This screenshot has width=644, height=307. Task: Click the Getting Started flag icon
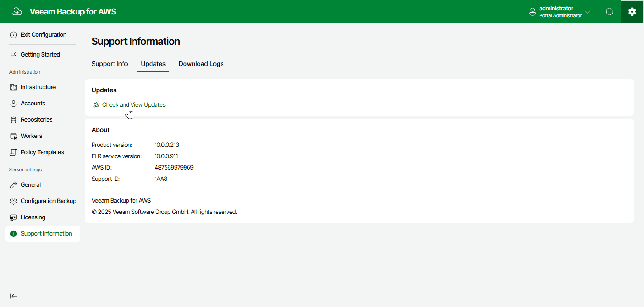(14, 55)
